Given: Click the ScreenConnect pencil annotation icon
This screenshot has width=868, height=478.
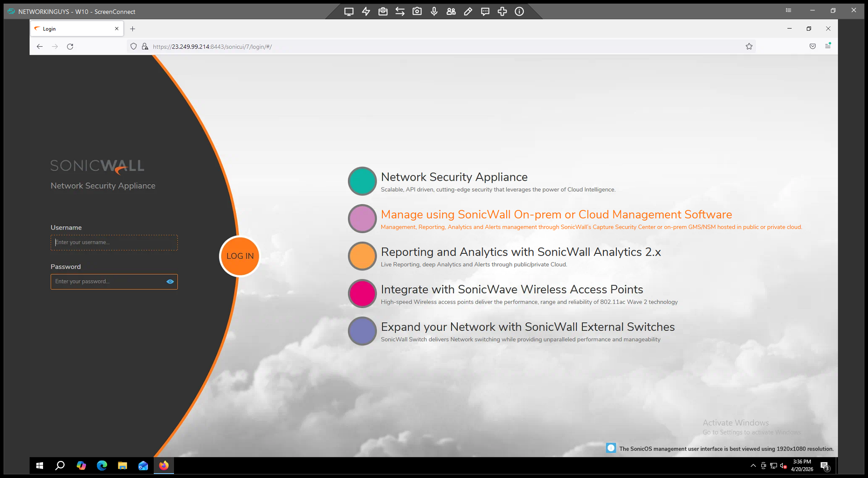Looking at the screenshot, I should 468,12.
